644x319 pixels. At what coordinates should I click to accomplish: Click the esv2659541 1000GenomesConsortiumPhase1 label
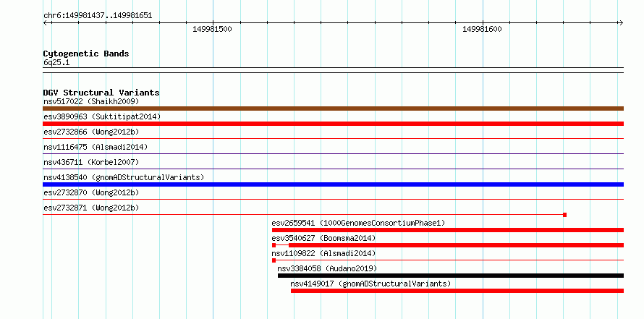click(x=358, y=223)
